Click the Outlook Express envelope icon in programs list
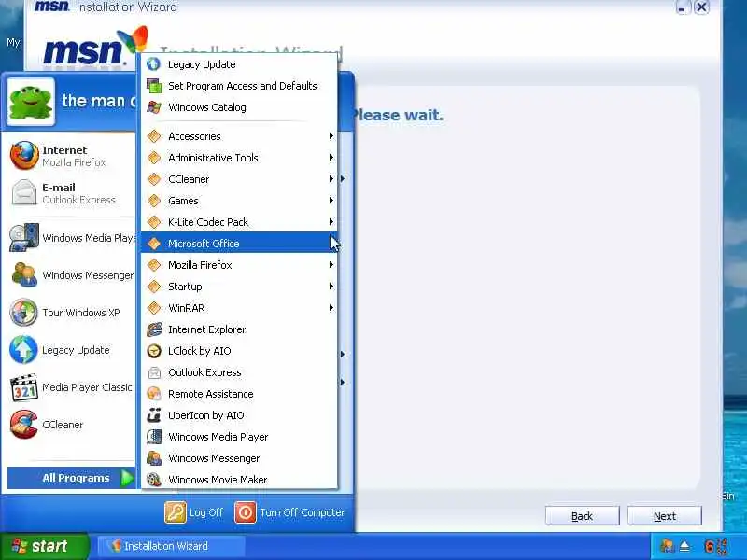Screen dimensions: 747x560 (153, 372)
